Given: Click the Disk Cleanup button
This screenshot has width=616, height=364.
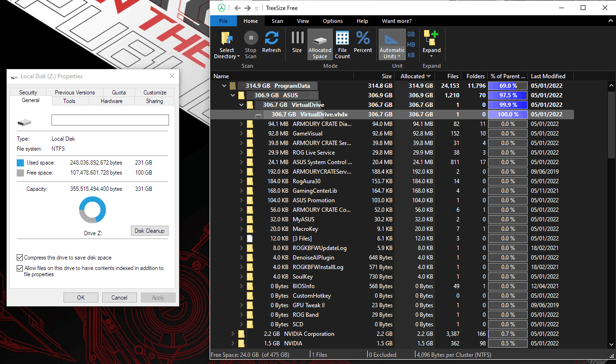Looking at the screenshot, I should tap(149, 231).
